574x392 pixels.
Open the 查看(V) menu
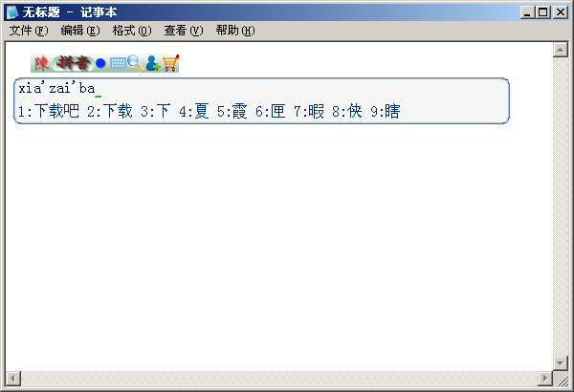184,31
